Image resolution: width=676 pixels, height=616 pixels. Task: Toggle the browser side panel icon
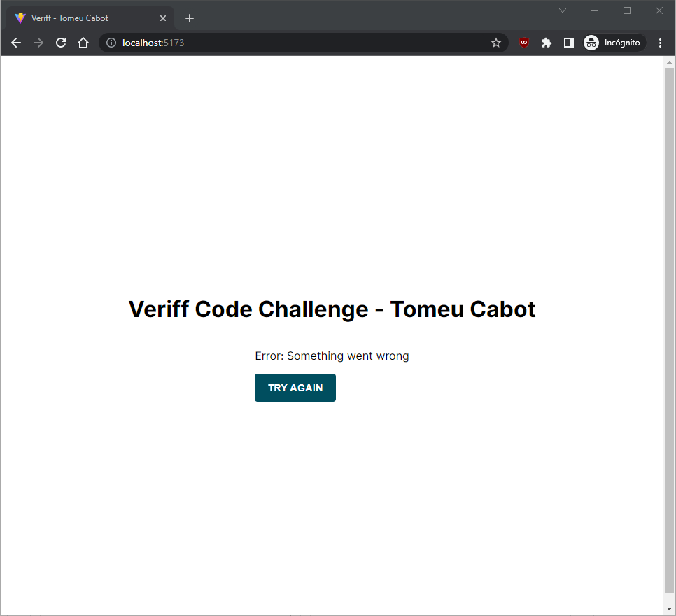tap(569, 43)
